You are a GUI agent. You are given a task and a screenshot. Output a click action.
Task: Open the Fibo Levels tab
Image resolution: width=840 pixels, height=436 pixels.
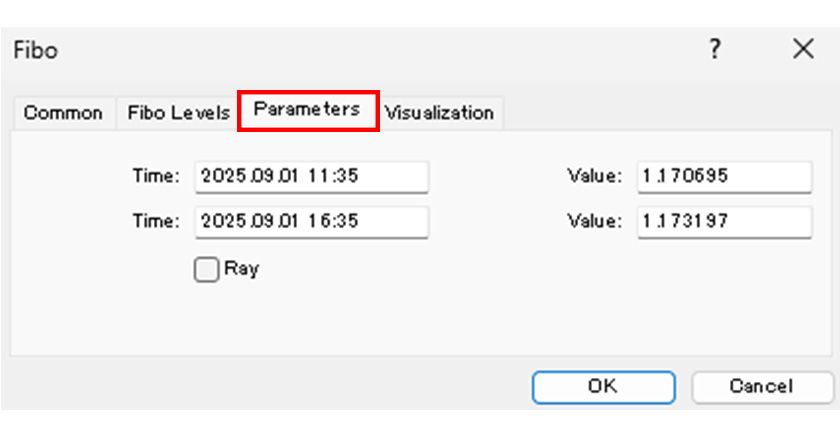click(x=178, y=113)
